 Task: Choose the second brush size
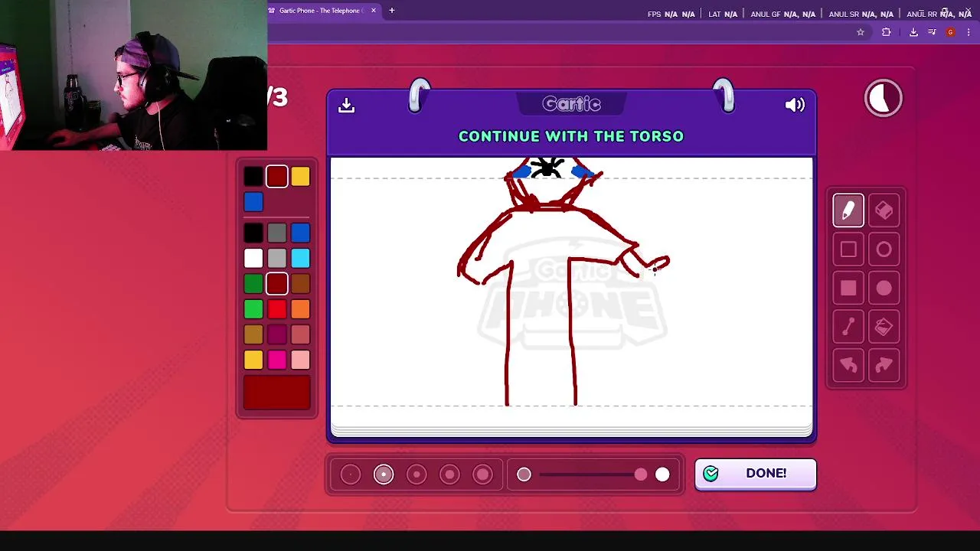(x=384, y=474)
